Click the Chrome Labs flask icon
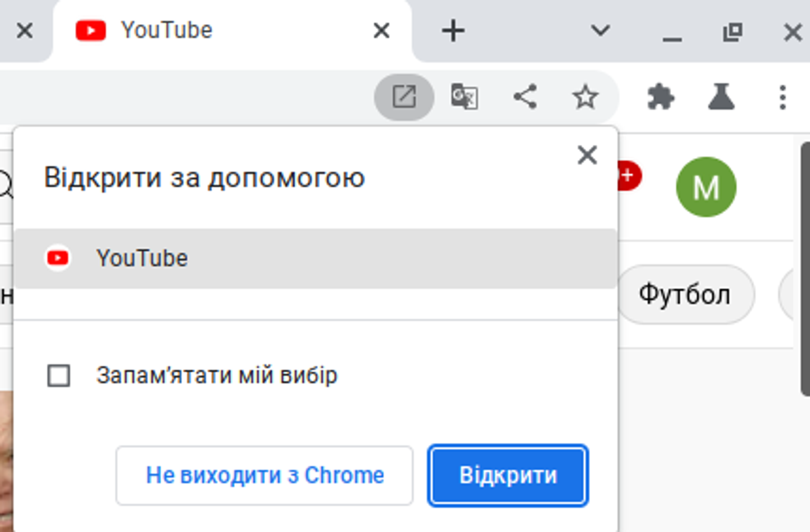Viewport: 810px width, 532px height. (x=721, y=97)
